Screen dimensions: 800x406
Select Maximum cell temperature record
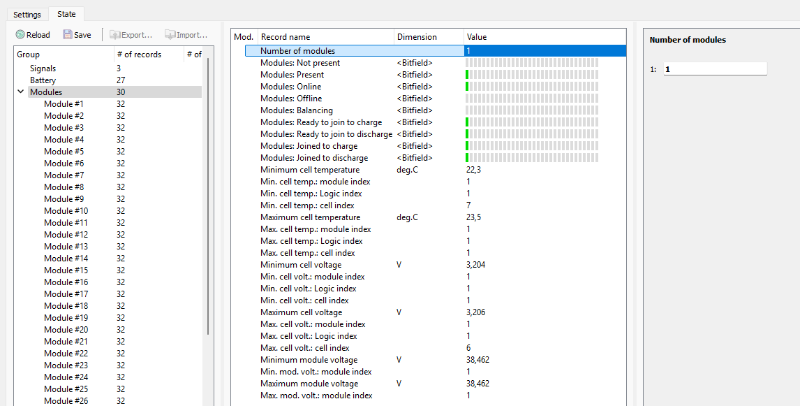coord(310,217)
